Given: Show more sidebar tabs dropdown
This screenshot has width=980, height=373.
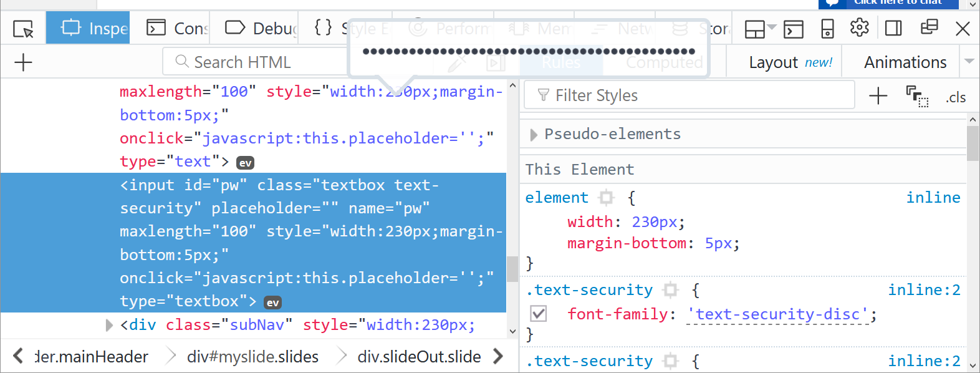Looking at the screenshot, I should pos(969,61).
